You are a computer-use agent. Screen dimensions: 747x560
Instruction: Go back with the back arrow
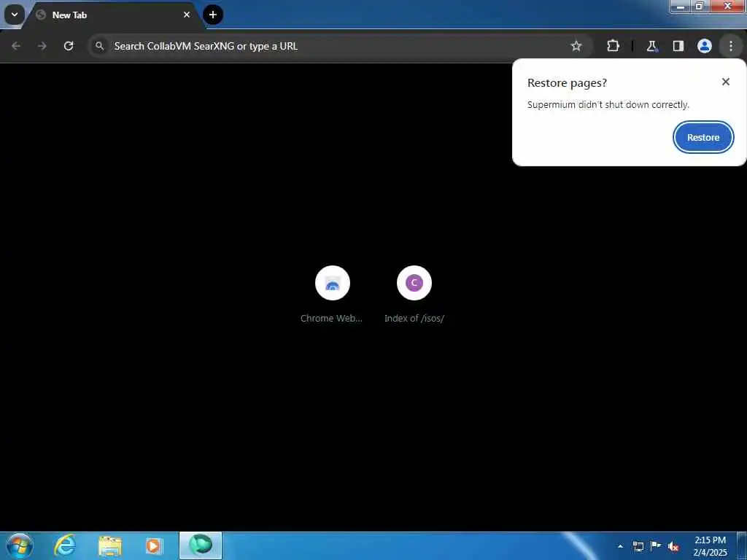click(x=16, y=46)
